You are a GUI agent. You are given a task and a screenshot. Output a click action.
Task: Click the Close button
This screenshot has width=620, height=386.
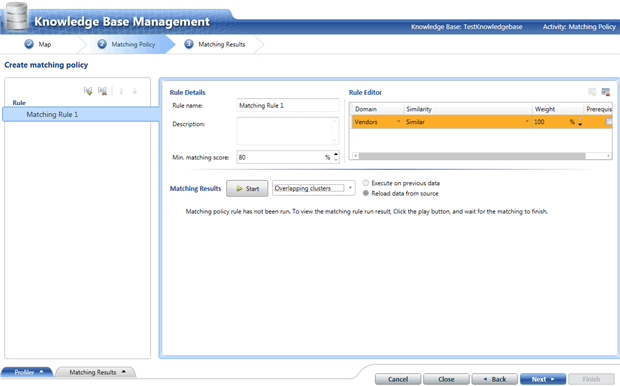446,379
